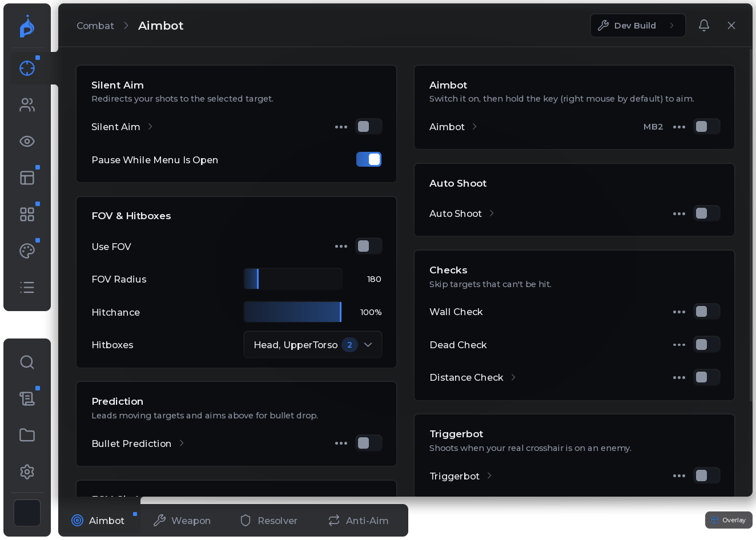Open the scripts scroll icon

27,398
